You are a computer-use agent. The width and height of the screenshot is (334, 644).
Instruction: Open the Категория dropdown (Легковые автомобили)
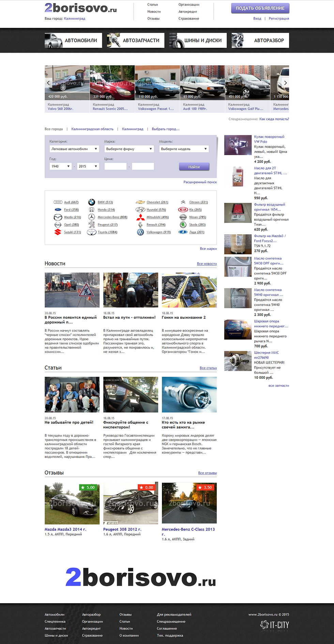coord(74,149)
